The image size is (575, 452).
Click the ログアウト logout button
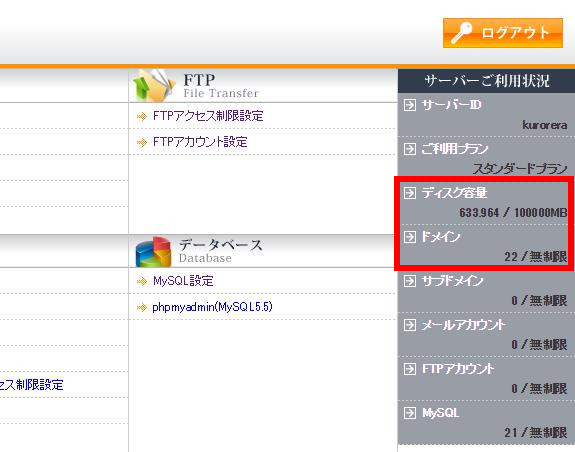[x=503, y=33]
